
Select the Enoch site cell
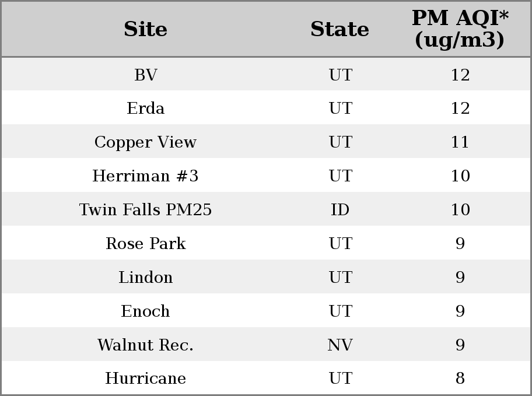click(x=146, y=311)
